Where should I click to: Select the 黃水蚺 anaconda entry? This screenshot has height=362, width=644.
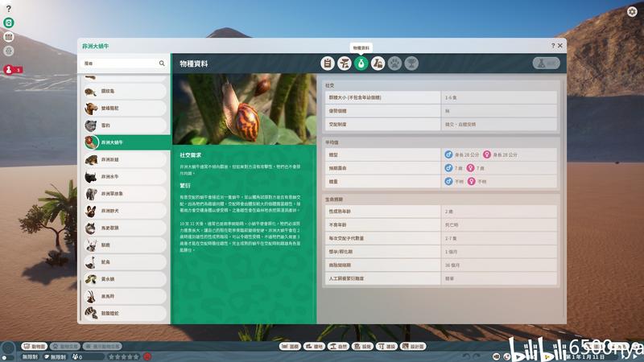(x=126, y=279)
